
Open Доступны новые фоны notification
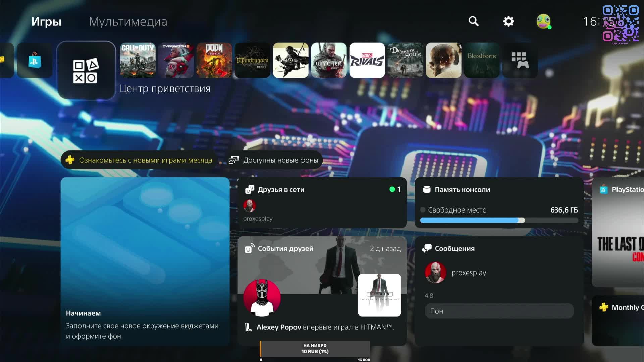pos(273,160)
